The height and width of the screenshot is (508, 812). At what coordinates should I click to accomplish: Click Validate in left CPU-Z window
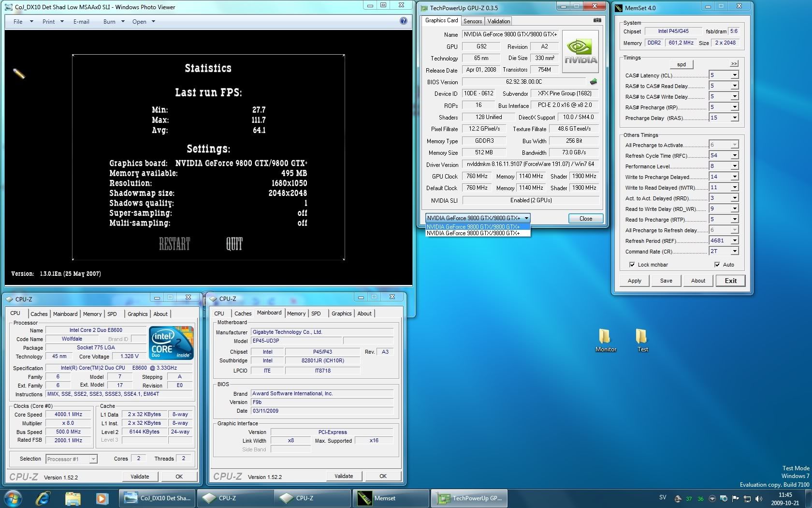pyautogui.click(x=140, y=477)
